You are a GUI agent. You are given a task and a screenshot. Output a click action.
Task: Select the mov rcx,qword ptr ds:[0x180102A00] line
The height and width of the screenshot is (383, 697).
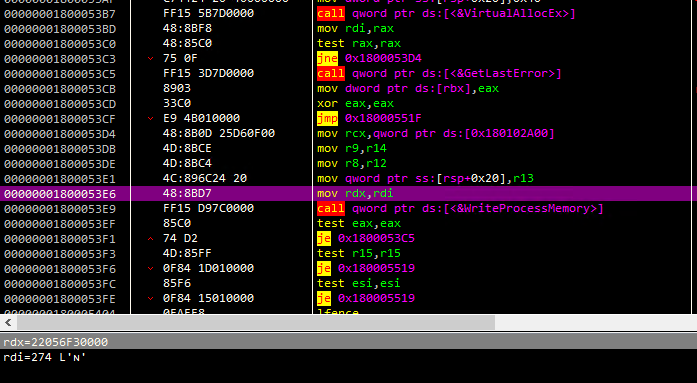(x=436, y=133)
